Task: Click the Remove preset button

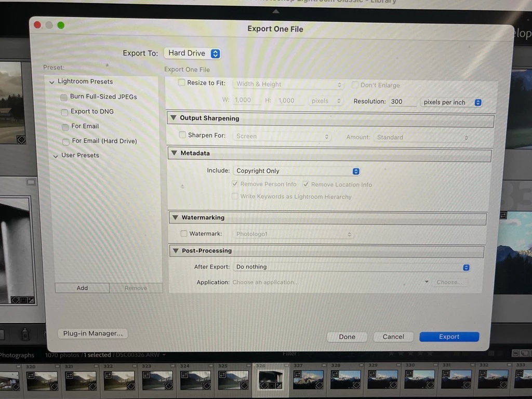Action: [x=136, y=288]
